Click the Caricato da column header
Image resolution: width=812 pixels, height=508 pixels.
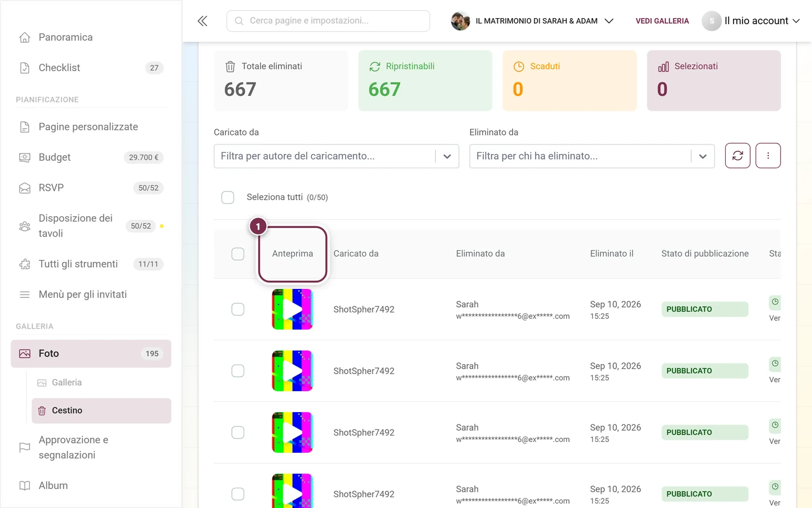[x=356, y=254]
